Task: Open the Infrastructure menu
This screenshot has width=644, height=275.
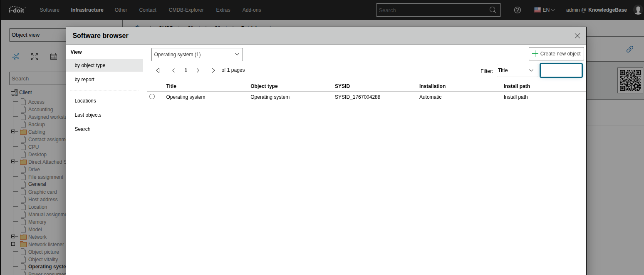Action: point(87,10)
